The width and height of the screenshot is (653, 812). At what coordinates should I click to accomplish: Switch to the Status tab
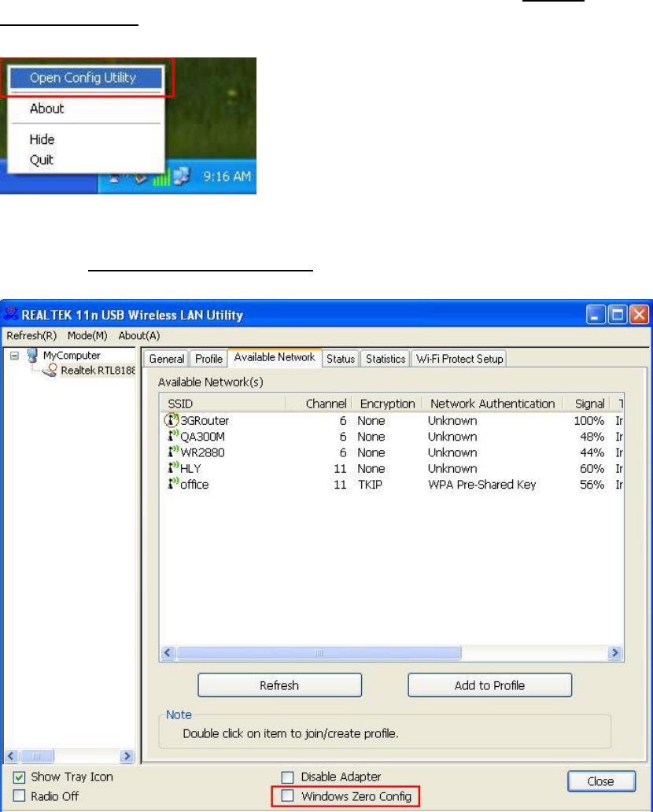[x=340, y=358]
